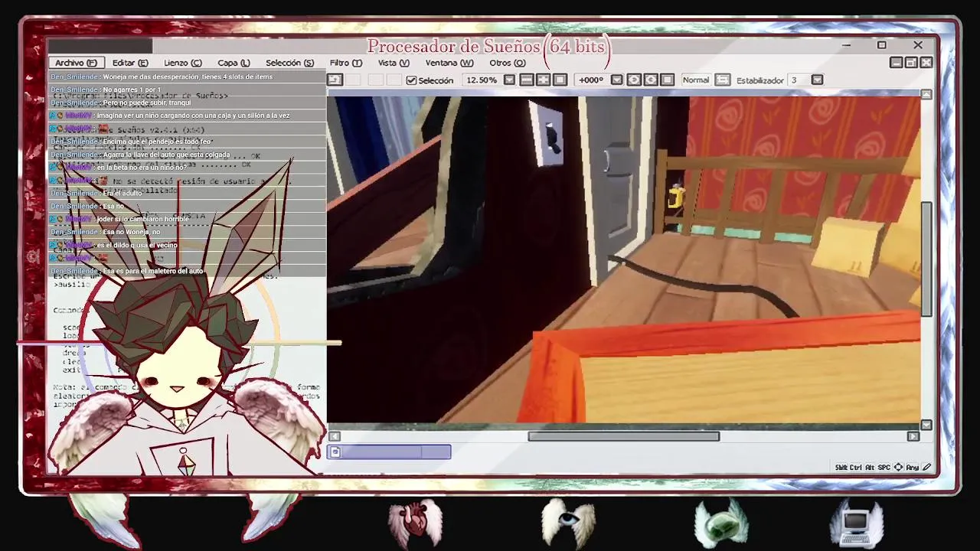
Task: Open the Filtro menu
Action: point(345,63)
